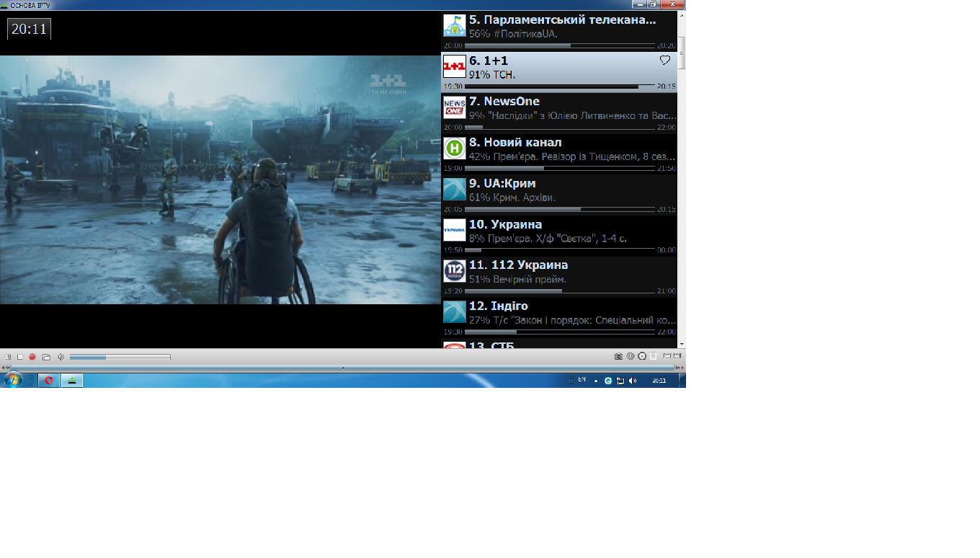Show hidden system tray icons
Image resolution: width=980 pixels, height=558 pixels.
pos(596,381)
